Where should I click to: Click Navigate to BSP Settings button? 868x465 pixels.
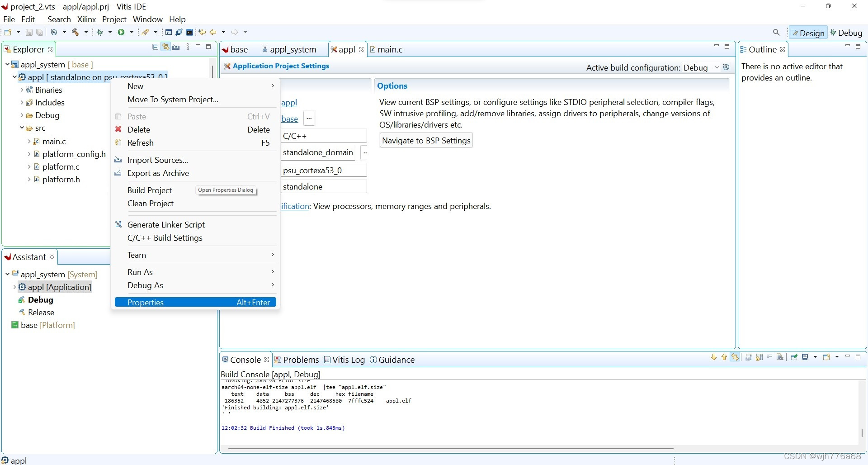(426, 140)
